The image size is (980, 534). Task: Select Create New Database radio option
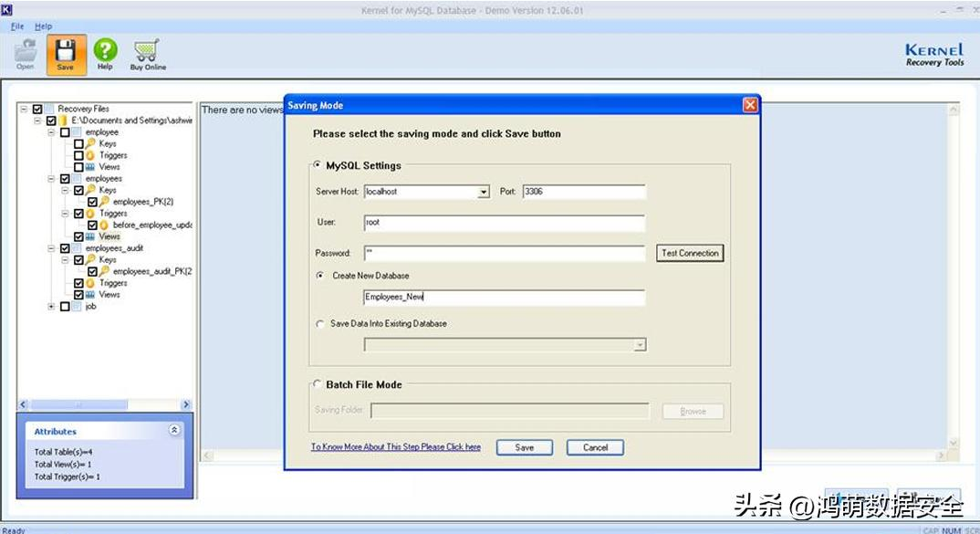click(320, 275)
